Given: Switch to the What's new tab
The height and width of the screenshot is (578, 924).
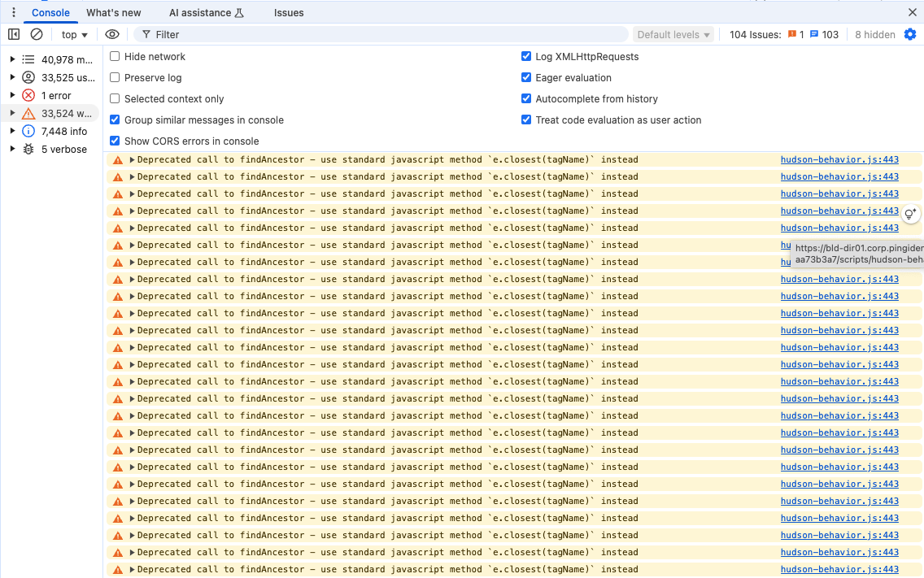Looking at the screenshot, I should pyautogui.click(x=113, y=12).
